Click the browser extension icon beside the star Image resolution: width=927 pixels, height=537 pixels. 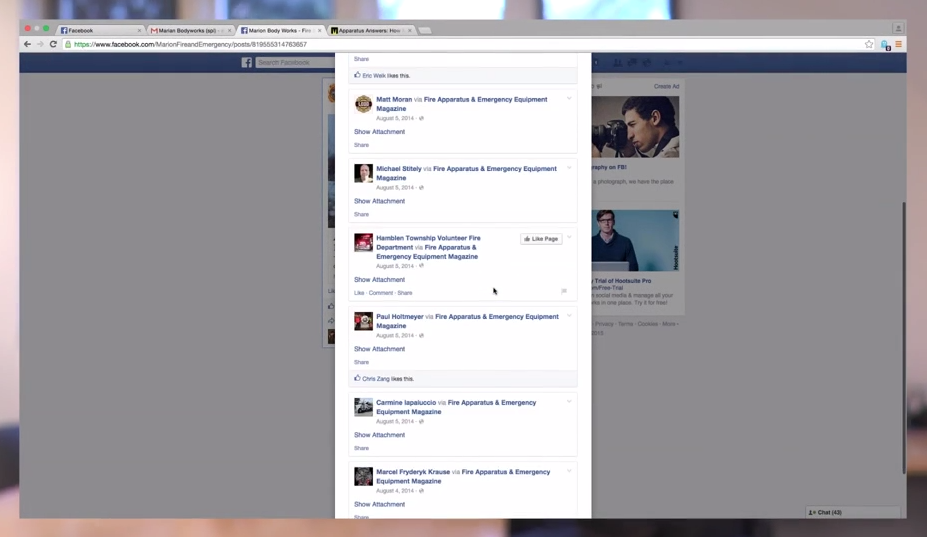point(885,45)
